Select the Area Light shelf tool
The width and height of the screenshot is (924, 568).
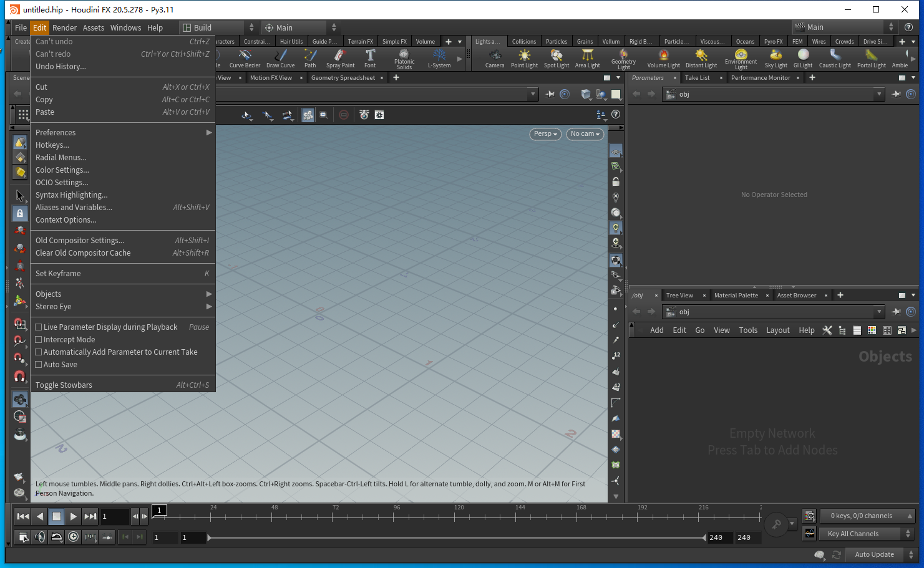click(x=588, y=59)
